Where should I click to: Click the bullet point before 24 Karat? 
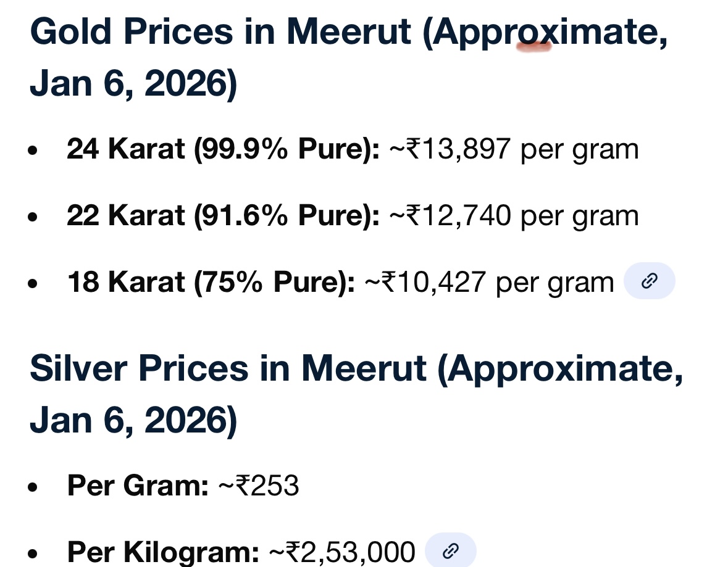(x=34, y=151)
